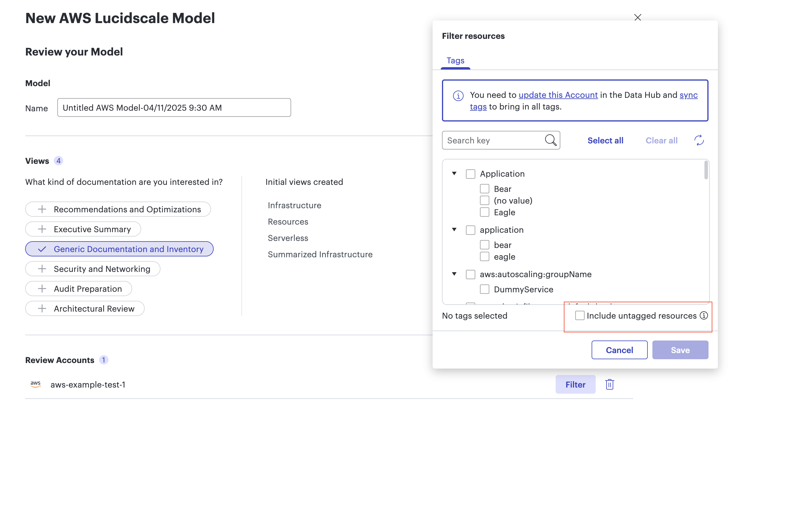
Task: Check the (no value) tag checkbox
Action: point(485,200)
